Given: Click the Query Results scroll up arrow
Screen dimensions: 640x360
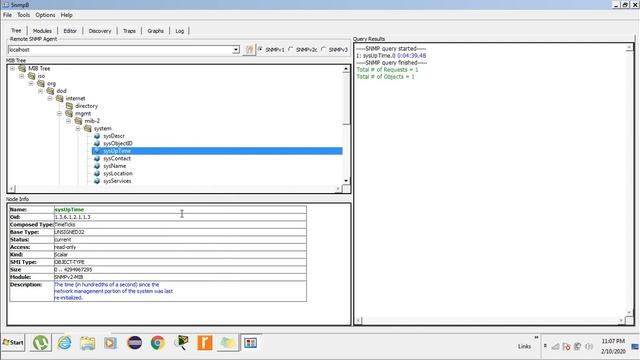Looking at the screenshot, I should pos(629,48).
